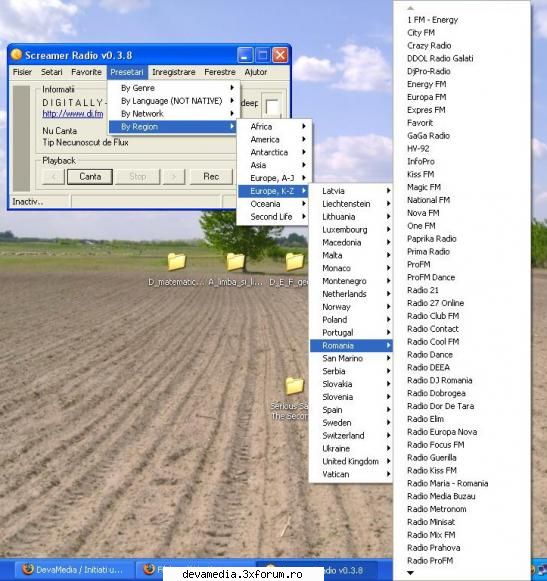Open the D_E_F_ge folder icon
The width and height of the screenshot is (547, 581).
coord(295,262)
